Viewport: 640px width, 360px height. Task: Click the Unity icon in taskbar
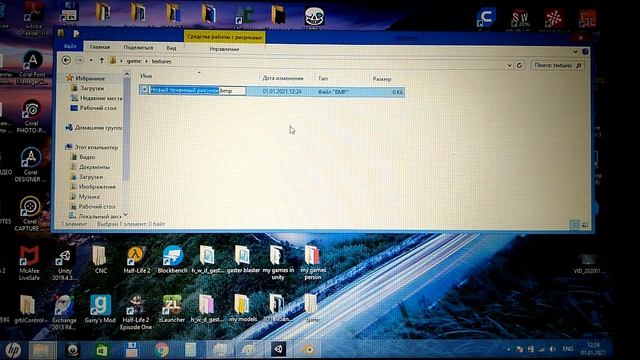pos(278,349)
